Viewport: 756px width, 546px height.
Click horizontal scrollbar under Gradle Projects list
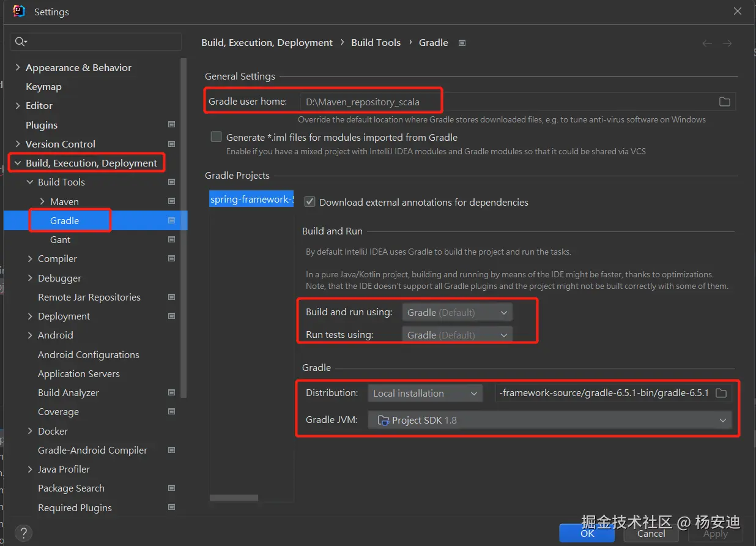pyautogui.click(x=234, y=498)
